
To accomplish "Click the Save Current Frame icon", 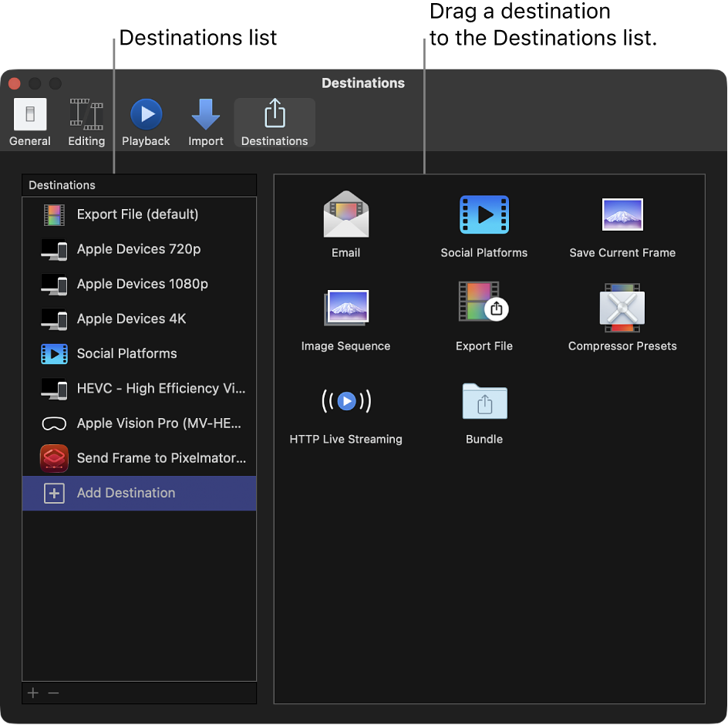I will click(622, 214).
